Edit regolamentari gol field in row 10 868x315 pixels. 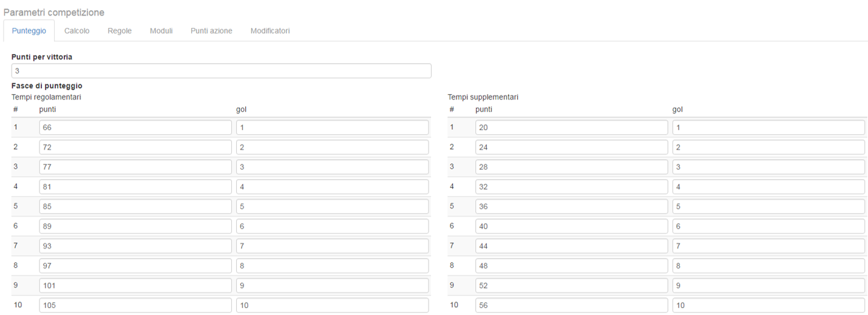point(332,305)
